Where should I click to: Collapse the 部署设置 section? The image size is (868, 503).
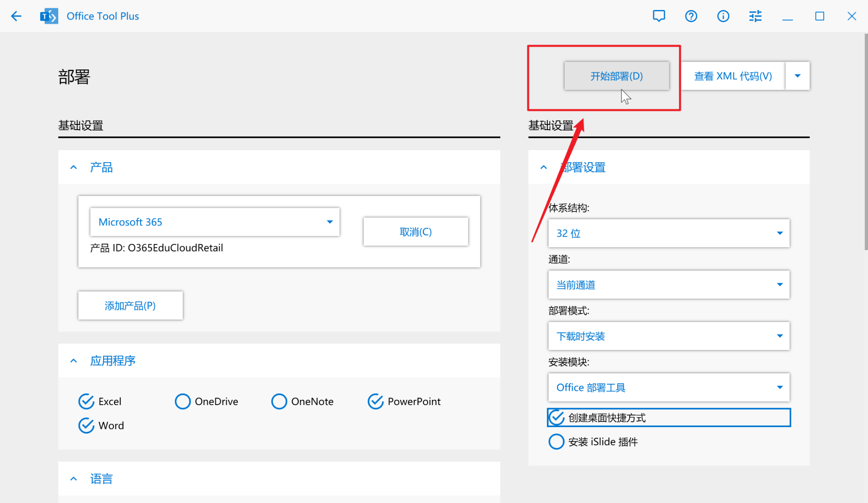[x=544, y=167]
